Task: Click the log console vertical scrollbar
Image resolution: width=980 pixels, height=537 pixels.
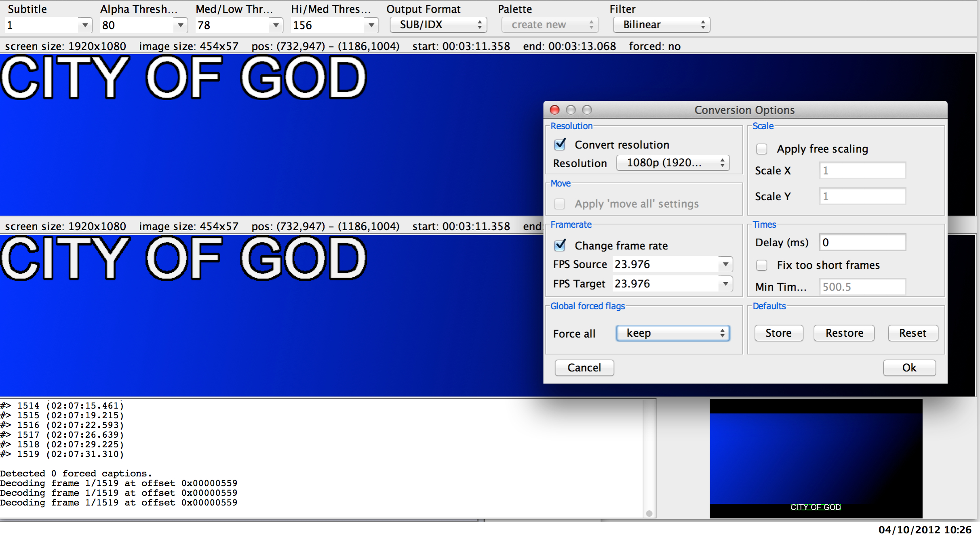Action: [x=649, y=458]
